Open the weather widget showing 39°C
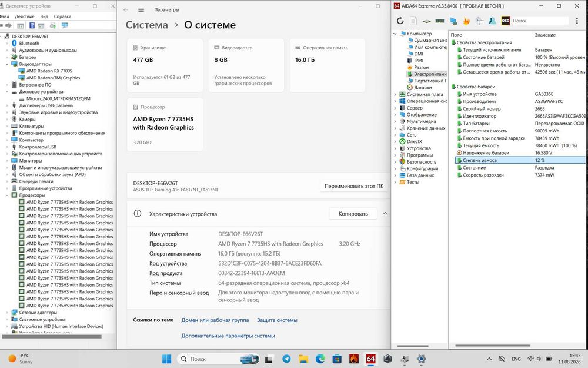The image size is (588, 368). pyautogui.click(x=21, y=359)
